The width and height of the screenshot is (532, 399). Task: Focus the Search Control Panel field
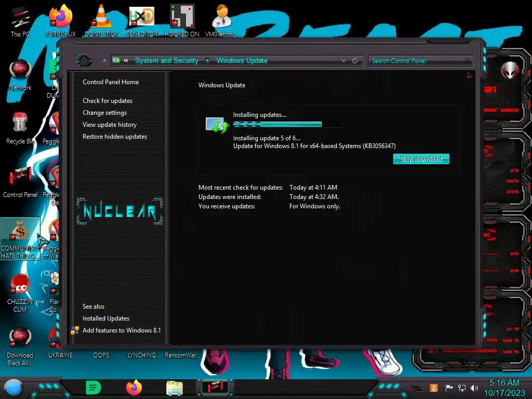[420, 61]
